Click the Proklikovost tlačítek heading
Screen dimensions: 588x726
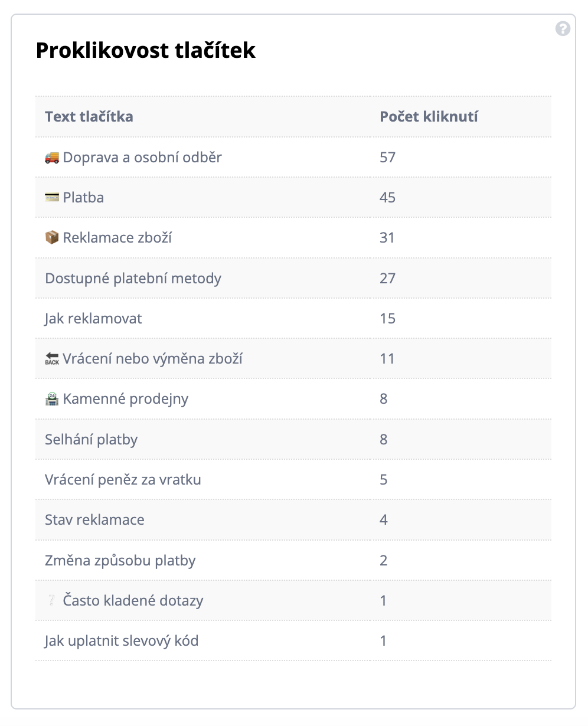tap(146, 50)
